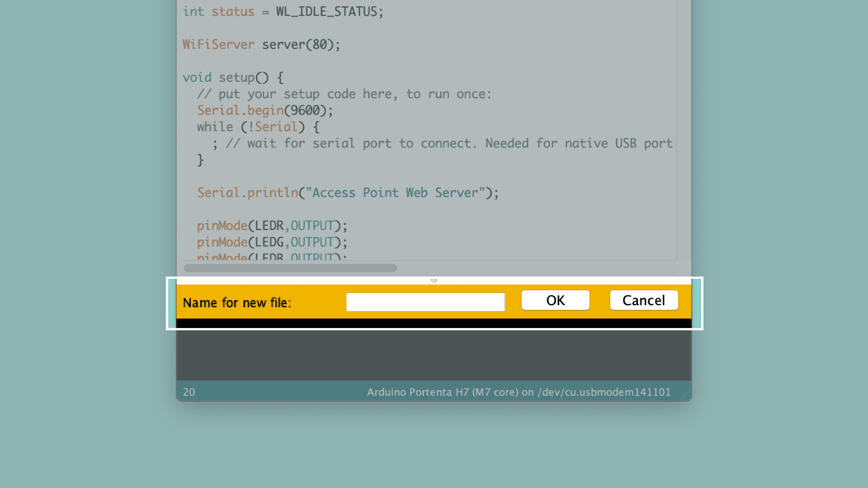Click the Arduino Portenta H7 board status text
Screen dimensions: 868x488
tap(519, 392)
